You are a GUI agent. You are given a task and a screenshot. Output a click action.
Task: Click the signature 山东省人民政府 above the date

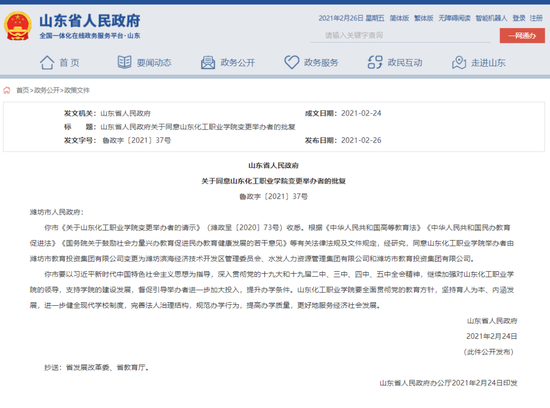click(492, 321)
